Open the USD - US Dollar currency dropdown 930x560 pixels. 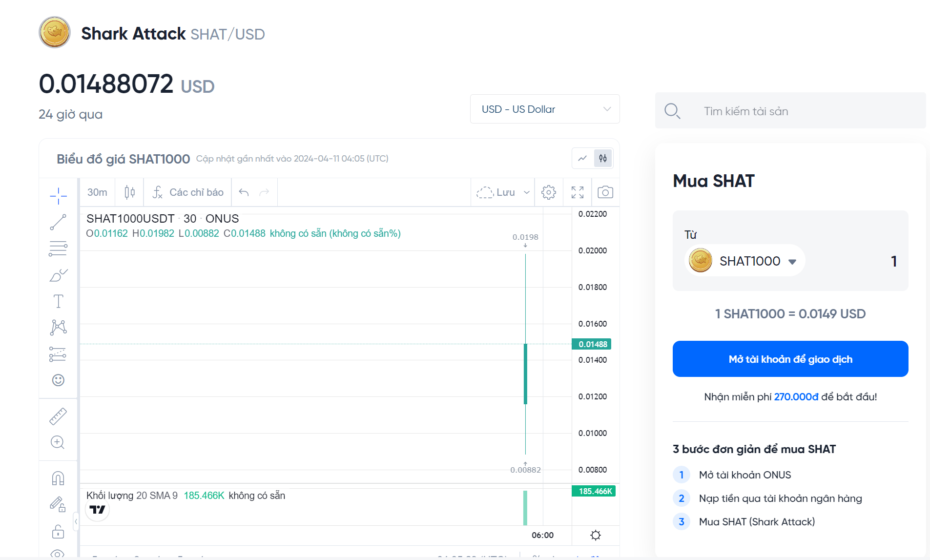[x=545, y=109]
